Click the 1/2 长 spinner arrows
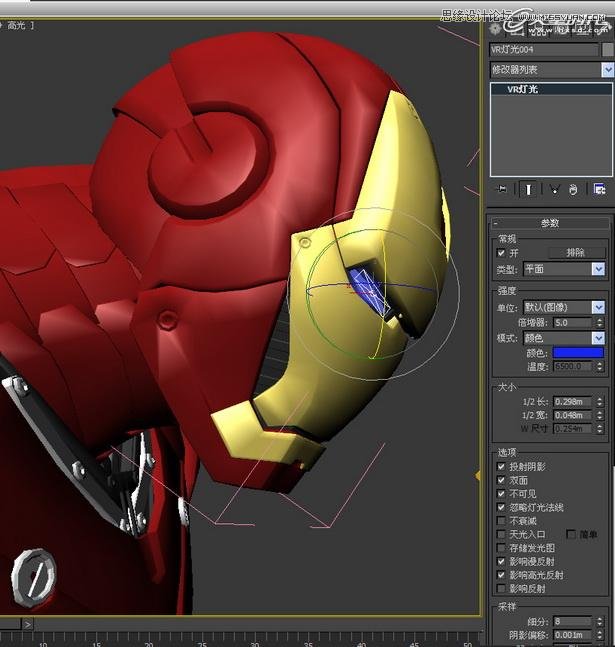The image size is (615, 647). coord(600,401)
